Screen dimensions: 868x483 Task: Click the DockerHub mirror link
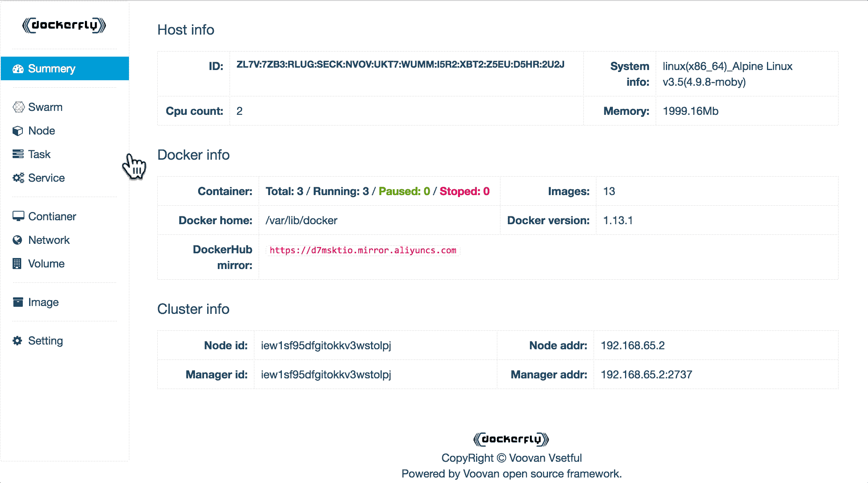tap(363, 250)
